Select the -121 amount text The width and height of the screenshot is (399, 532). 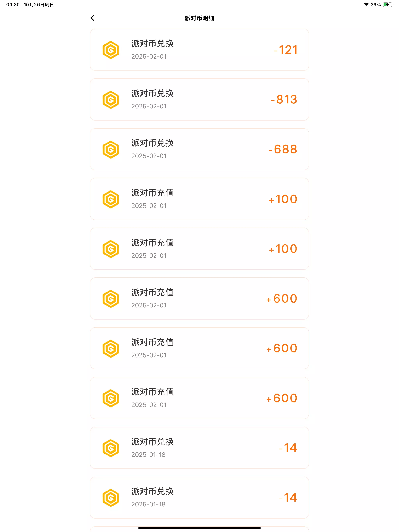[285, 50]
